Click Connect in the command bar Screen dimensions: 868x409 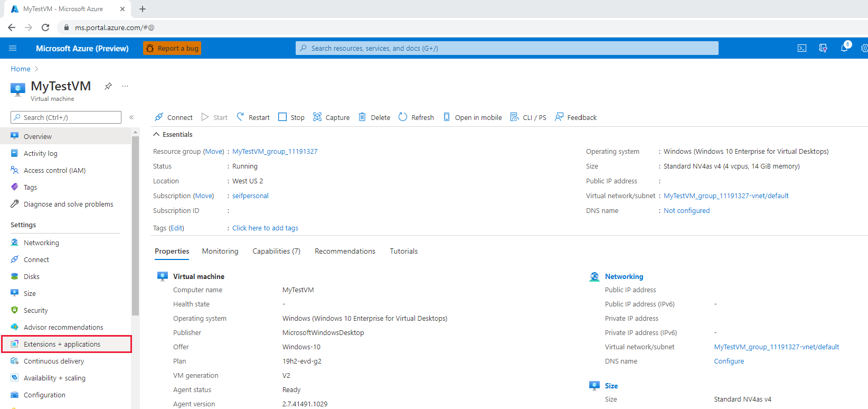[x=174, y=117]
